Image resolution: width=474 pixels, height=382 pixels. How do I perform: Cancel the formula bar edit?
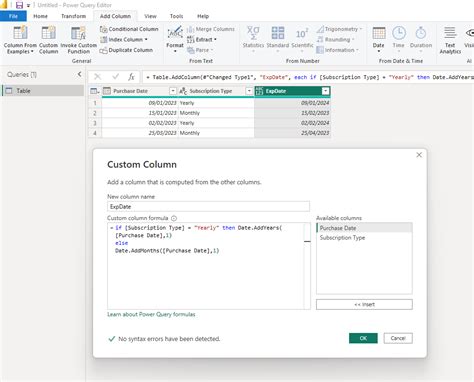[97, 77]
